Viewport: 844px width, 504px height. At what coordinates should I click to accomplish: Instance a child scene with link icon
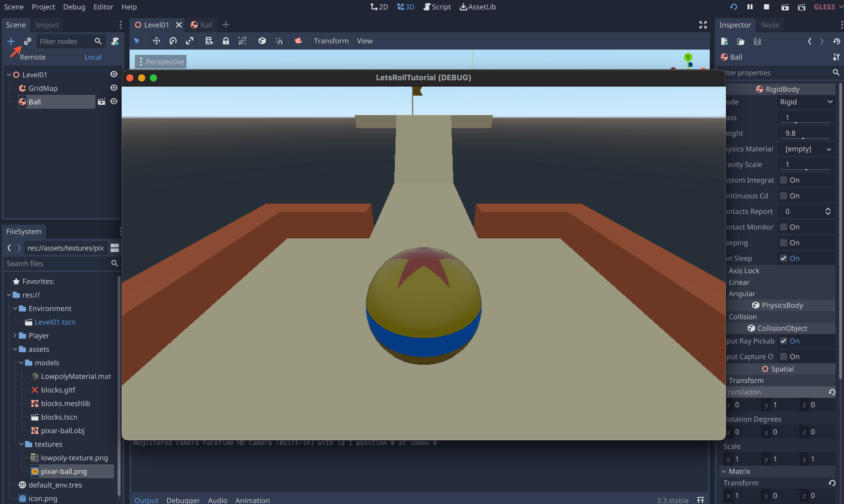pos(27,41)
